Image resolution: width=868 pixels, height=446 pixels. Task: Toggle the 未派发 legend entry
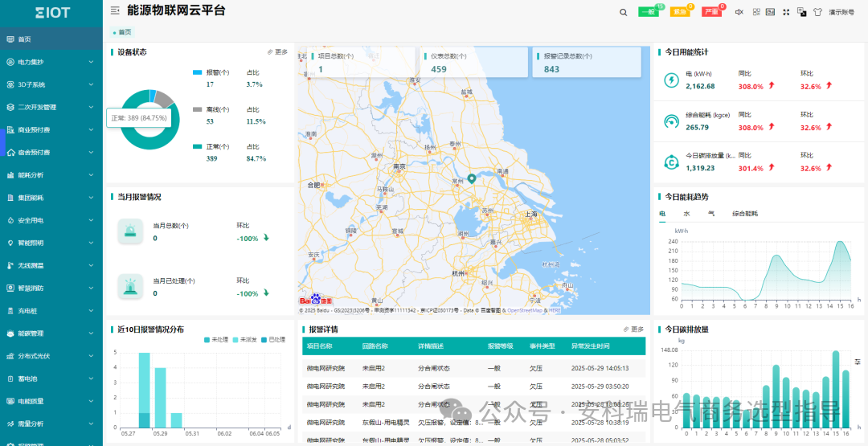coord(244,340)
